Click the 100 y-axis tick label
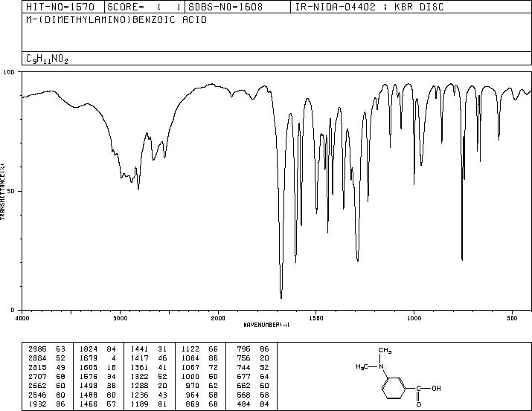The height and width of the screenshot is (411, 532). [9, 72]
